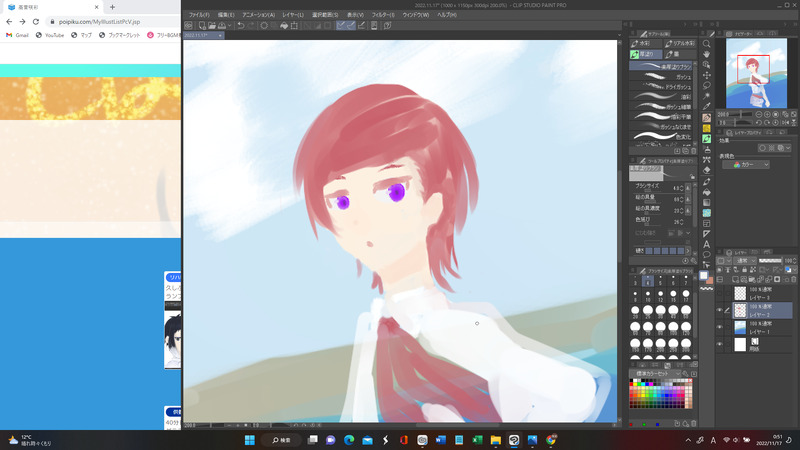
Task: Open フィルター(I) menu
Action: coord(383,15)
